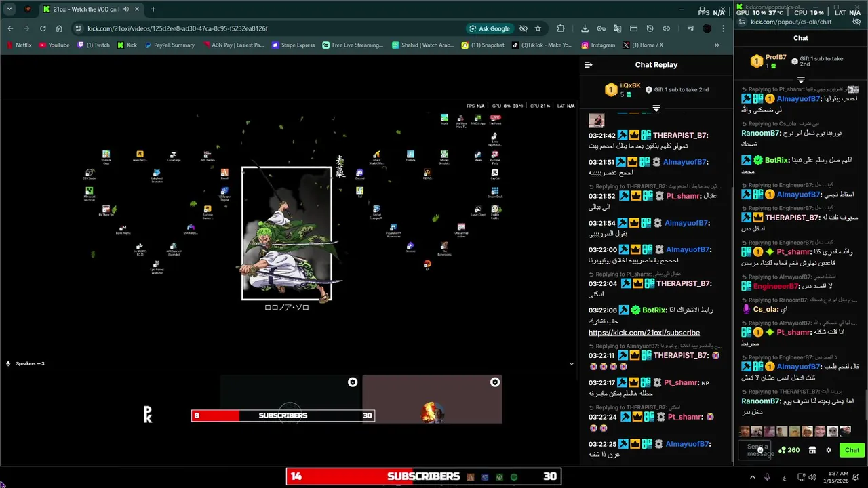
Task: Click Cs_ola username in popout chat
Action: pyautogui.click(x=766, y=309)
